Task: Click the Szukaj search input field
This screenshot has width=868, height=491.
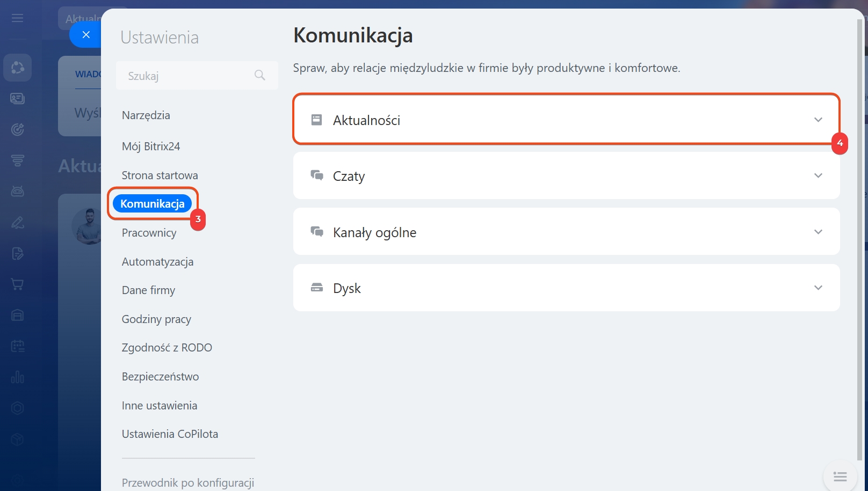Action: tap(188, 76)
